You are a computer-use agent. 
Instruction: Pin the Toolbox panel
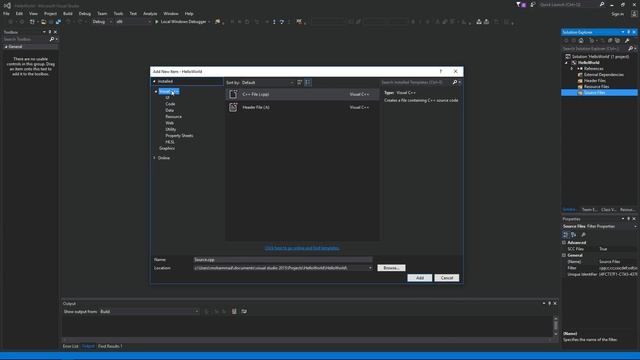click(x=50, y=32)
